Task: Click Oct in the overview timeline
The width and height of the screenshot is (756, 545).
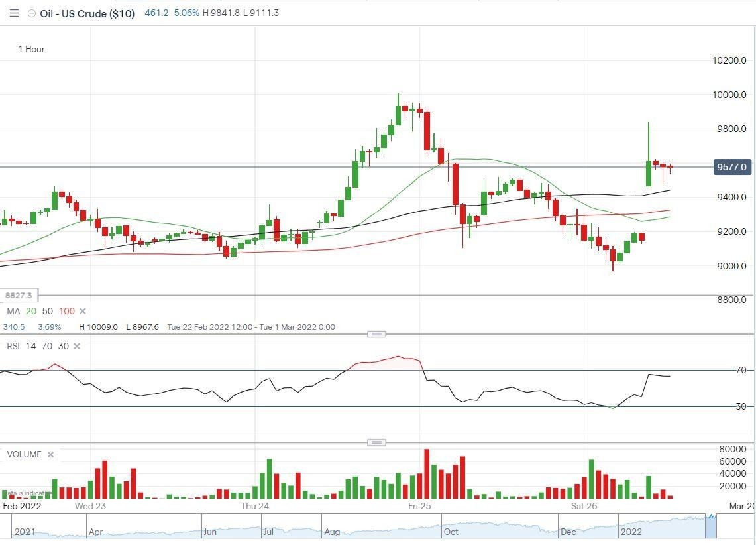Action: [x=451, y=532]
